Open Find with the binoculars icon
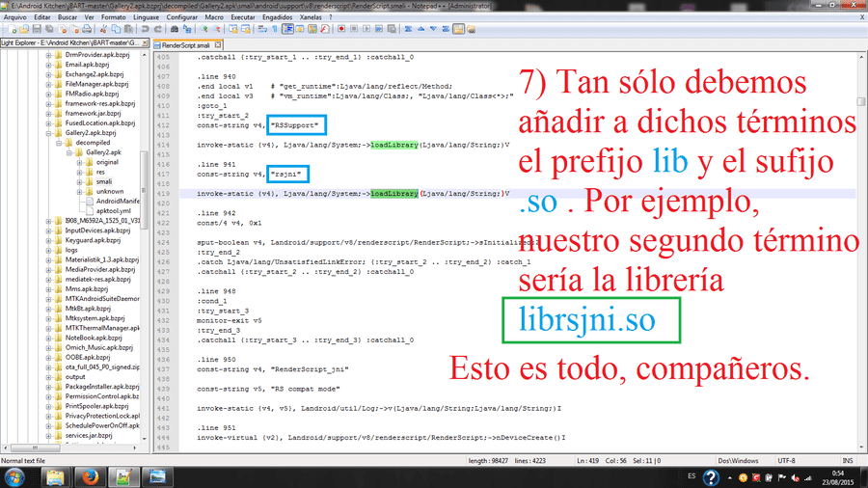 [175, 29]
